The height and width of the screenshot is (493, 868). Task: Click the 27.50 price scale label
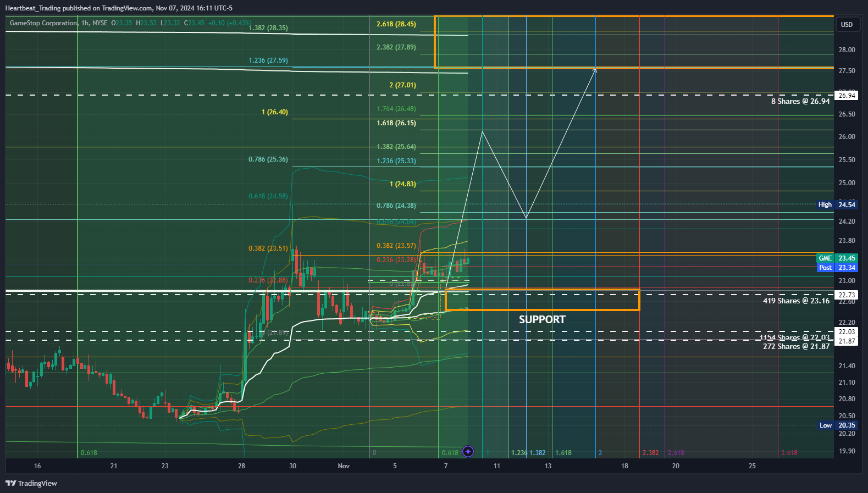click(x=847, y=71)
